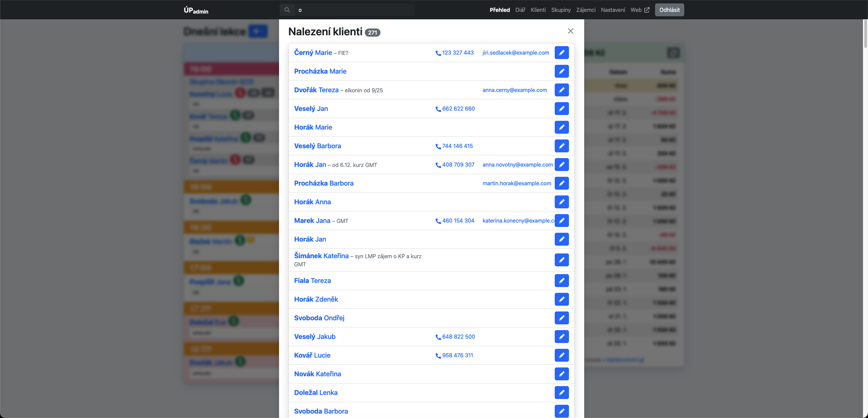Click the search magnifier icon
Screen dimensions: 868x418
[287, 10]
